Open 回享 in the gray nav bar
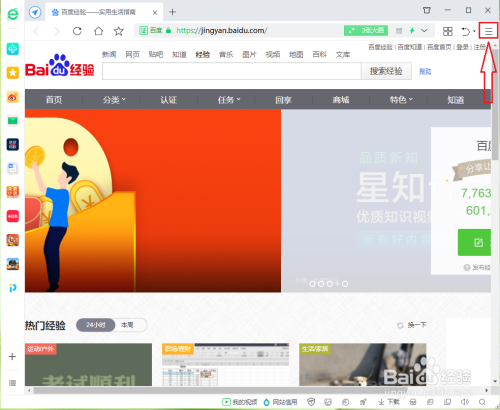The image size is (500, 410). click(x=284, y=100)
